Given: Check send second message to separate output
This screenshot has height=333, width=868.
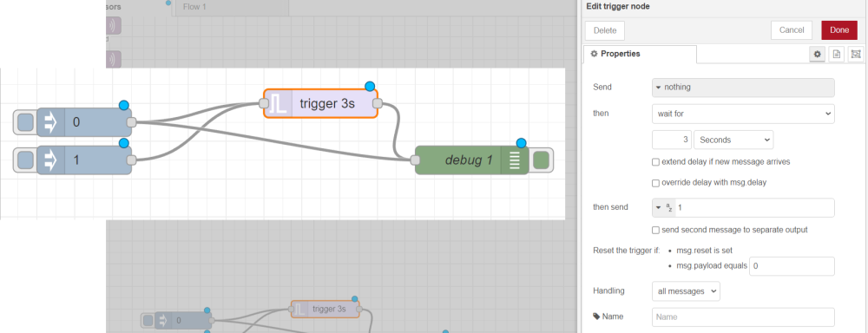Looking at the screenshot, I should point(656,230).
